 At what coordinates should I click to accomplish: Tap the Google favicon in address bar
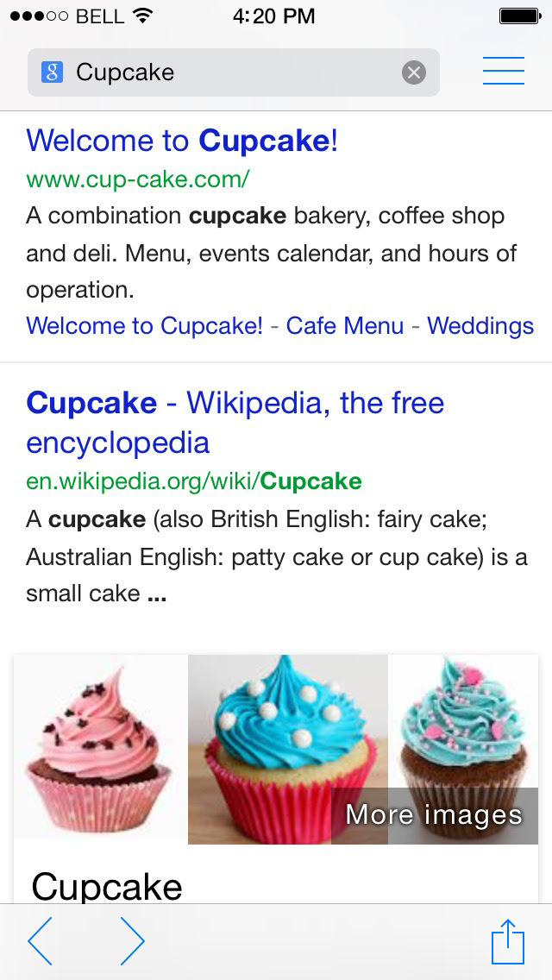[x=52, y=72]
